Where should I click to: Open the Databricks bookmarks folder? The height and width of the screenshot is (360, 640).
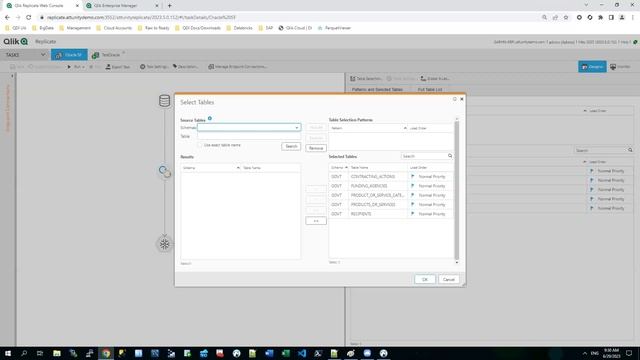pos(240,28)
